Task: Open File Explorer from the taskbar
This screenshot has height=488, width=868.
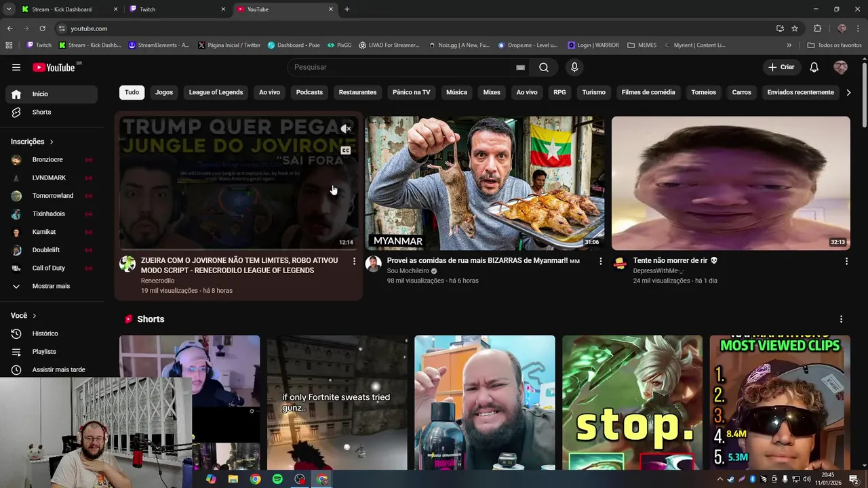Action: click(x=233, y=479)
